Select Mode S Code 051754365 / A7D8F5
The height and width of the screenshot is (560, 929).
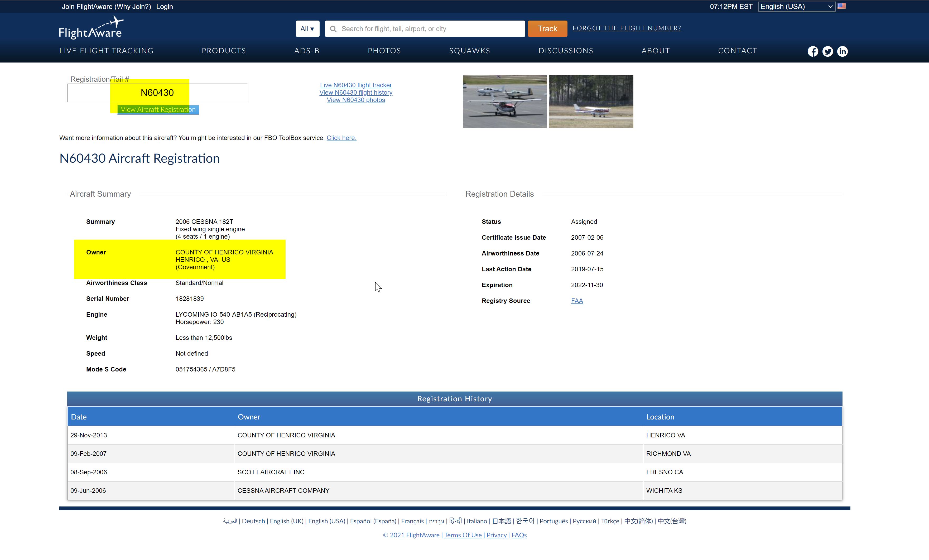(x=205, y=369)
